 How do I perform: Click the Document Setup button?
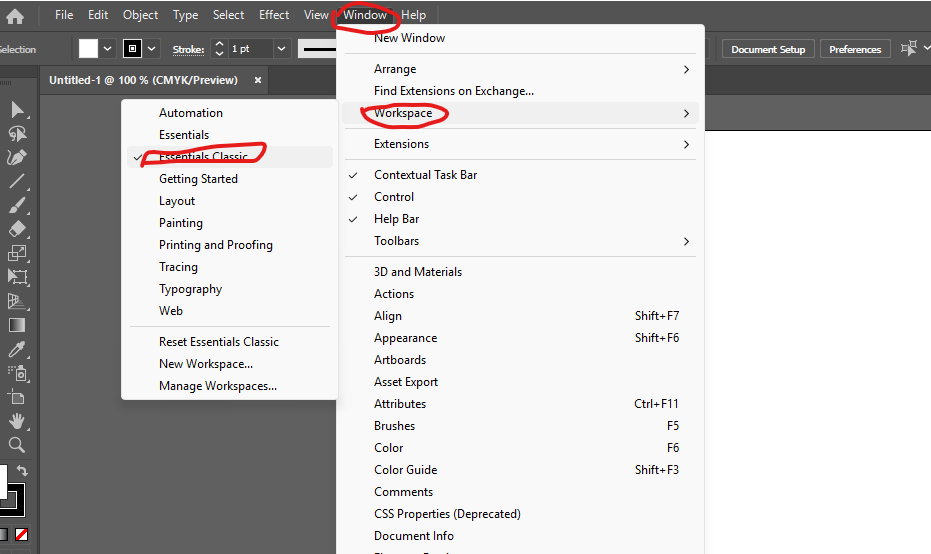pyautogui.click(x=768, y=49)
